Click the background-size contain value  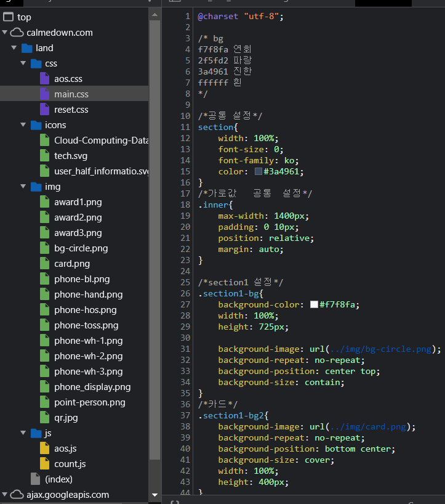pos(322,383)
